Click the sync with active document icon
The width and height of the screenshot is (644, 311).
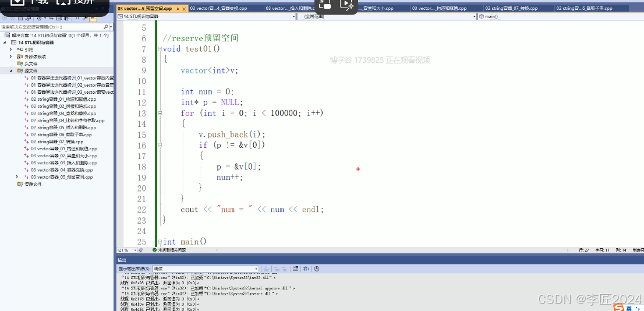pos(51,18)
